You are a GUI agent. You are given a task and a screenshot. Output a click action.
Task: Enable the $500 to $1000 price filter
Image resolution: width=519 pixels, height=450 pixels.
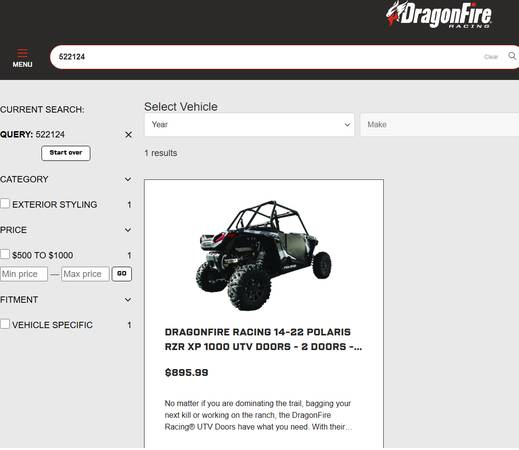coord(5,254)
